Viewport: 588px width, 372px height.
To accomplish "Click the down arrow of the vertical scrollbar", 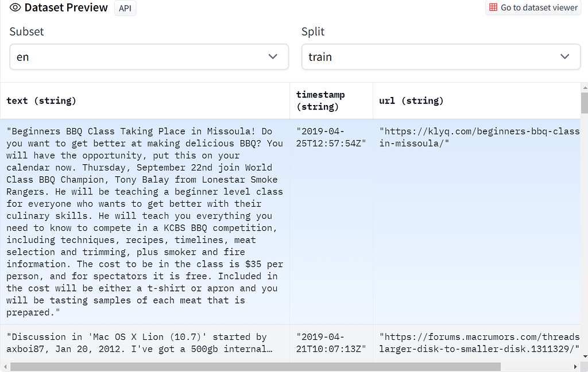I will tap(584, 356).
